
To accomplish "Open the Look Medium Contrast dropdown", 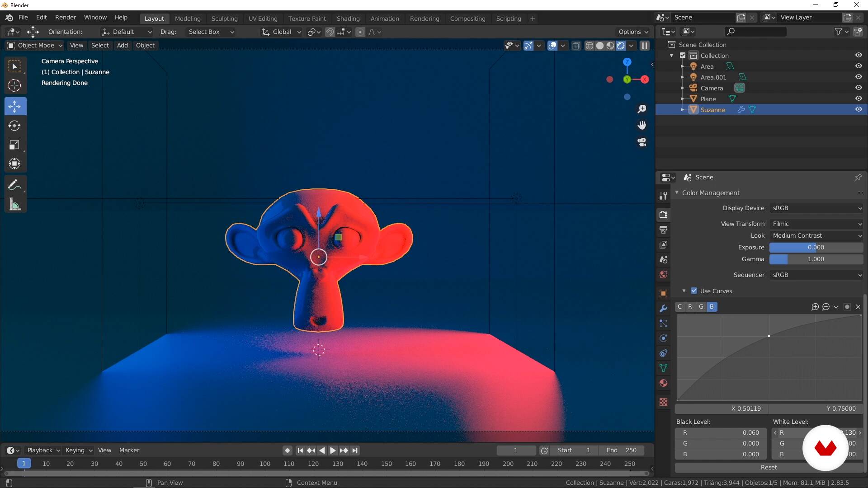I will coord(816,235).
